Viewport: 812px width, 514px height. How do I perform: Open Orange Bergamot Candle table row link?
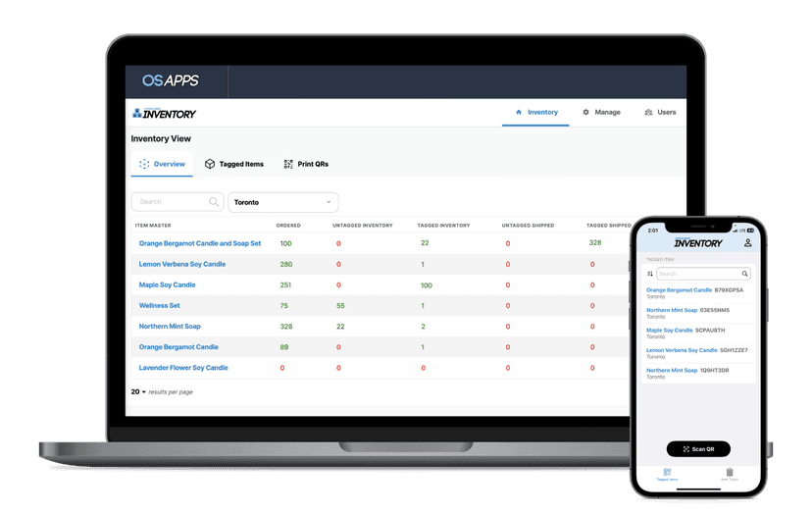(178, 346)
